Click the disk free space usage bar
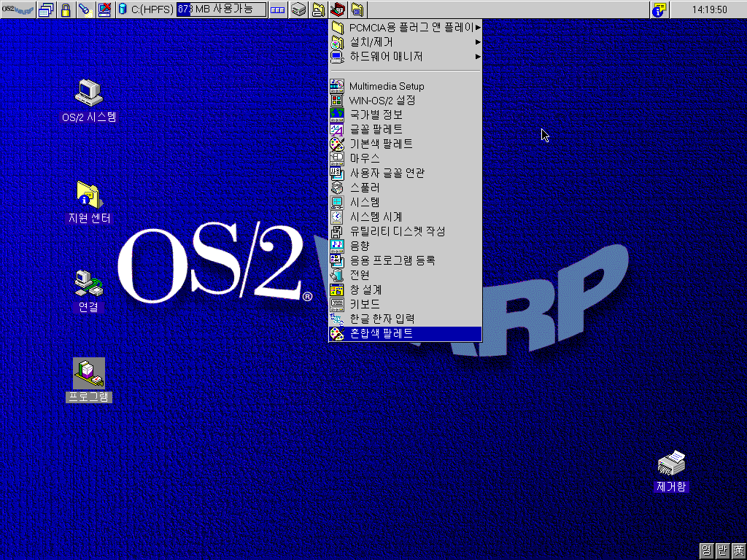Screen dimensions: 747x560 pyautogui.click(x=222, y=9)
